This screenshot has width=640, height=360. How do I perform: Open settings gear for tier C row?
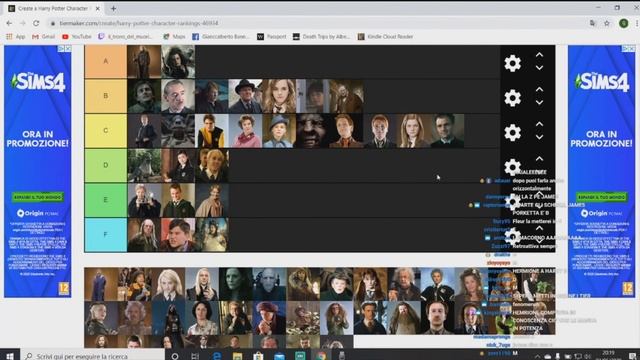tap(512, 133)
